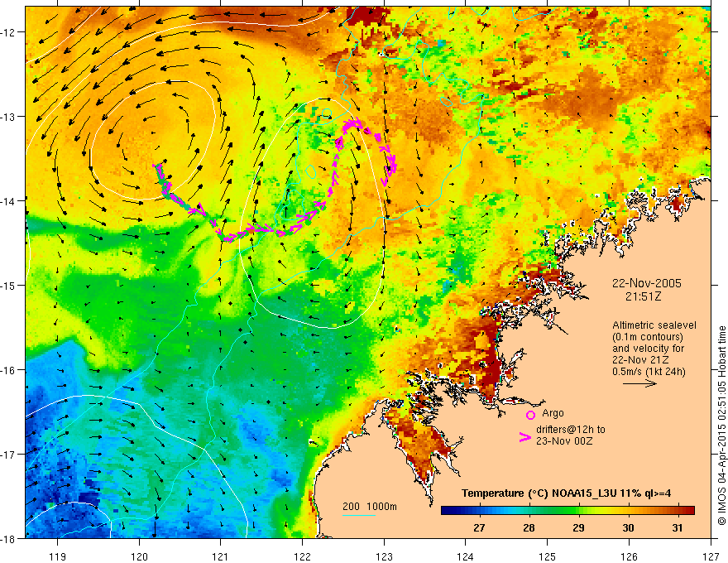728x563 pixels.
Task: Click the longitude axis label 121
Action: click(221, 556)
